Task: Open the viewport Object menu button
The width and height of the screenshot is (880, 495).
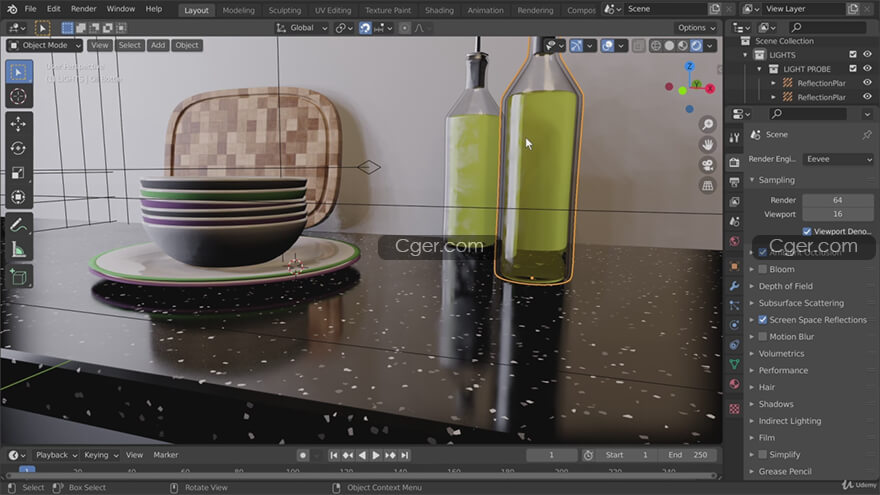Action: [187, 45]
